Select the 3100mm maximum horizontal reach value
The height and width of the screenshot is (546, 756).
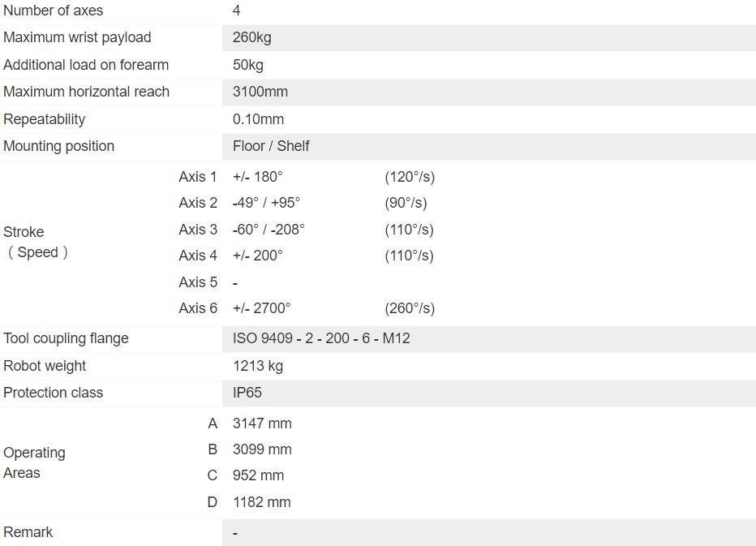[260, 92]
